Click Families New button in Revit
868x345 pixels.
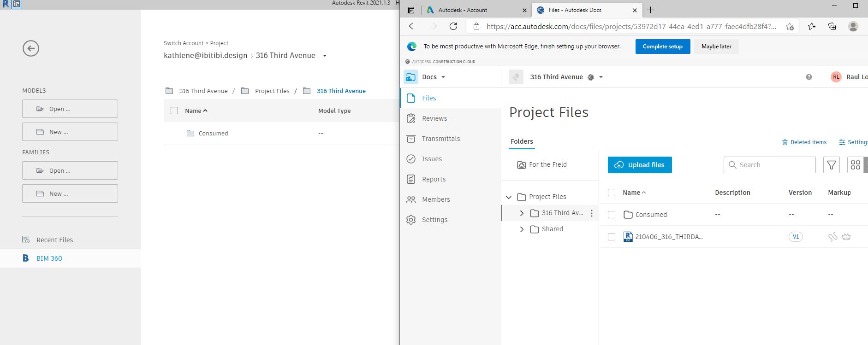point(70,193)
